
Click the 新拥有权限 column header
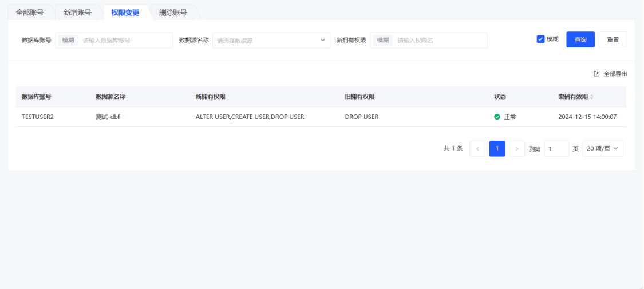(x=210, y=97)
